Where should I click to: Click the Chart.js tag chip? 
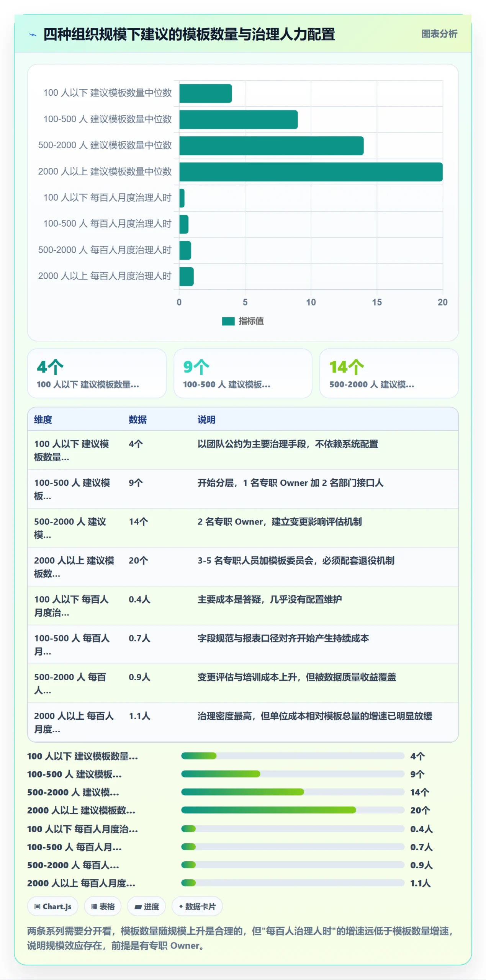pos(53,906)
